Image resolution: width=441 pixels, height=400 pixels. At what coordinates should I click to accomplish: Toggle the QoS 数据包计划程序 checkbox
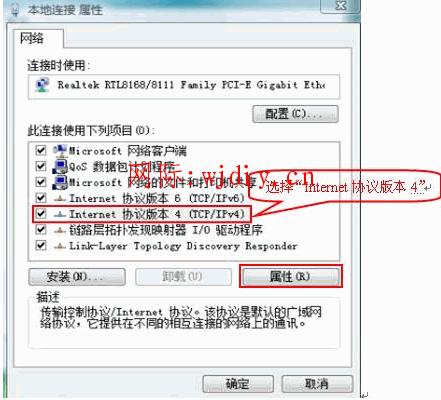pos(41,166)
